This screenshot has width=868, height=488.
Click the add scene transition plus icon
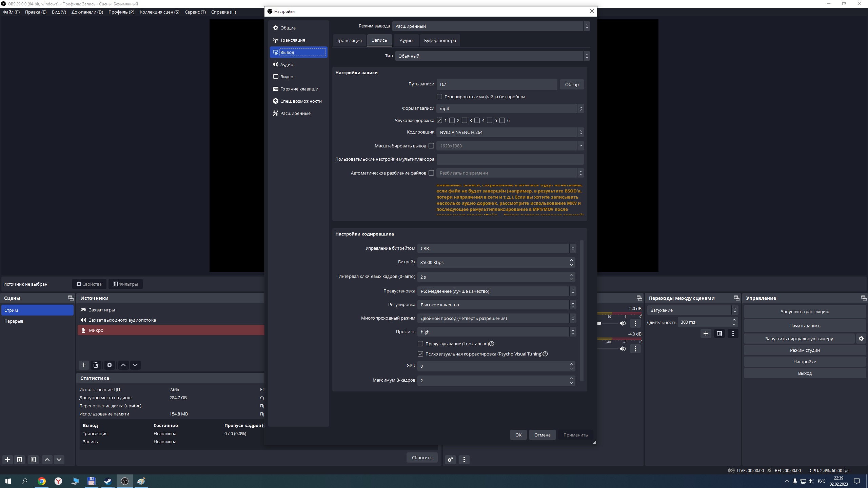pos(706,333)
